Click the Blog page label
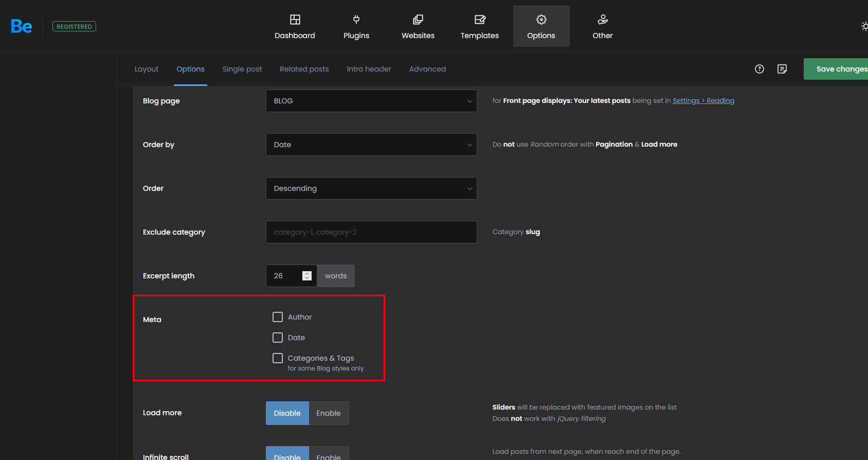 coord(161,101)
